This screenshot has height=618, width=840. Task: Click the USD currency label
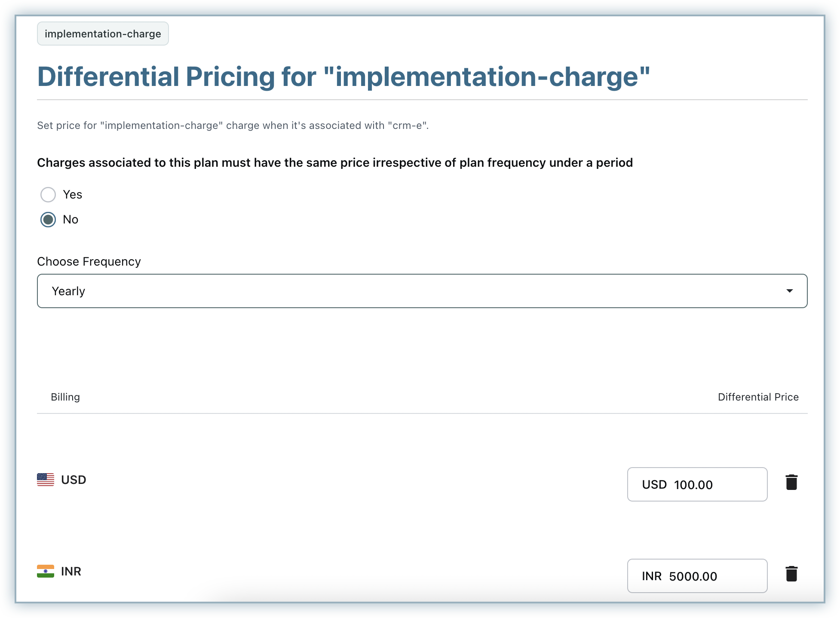(74, 480)
